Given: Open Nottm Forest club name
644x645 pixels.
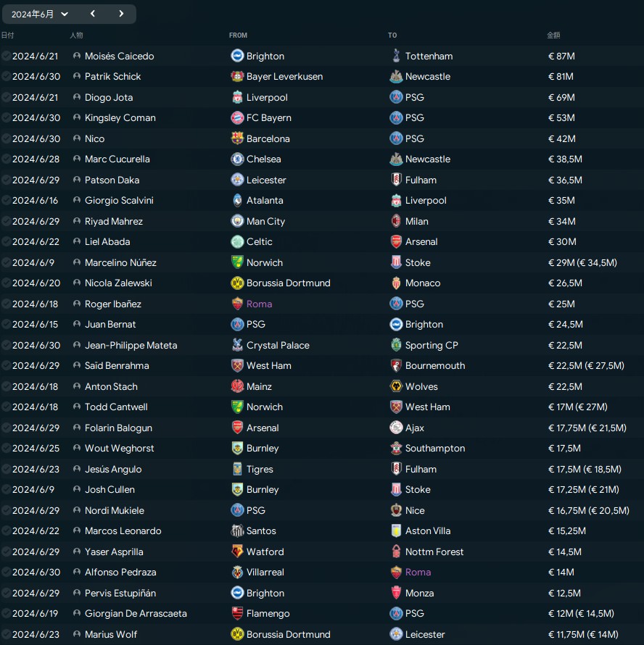Looking at the screenshot, I should 434,552.
